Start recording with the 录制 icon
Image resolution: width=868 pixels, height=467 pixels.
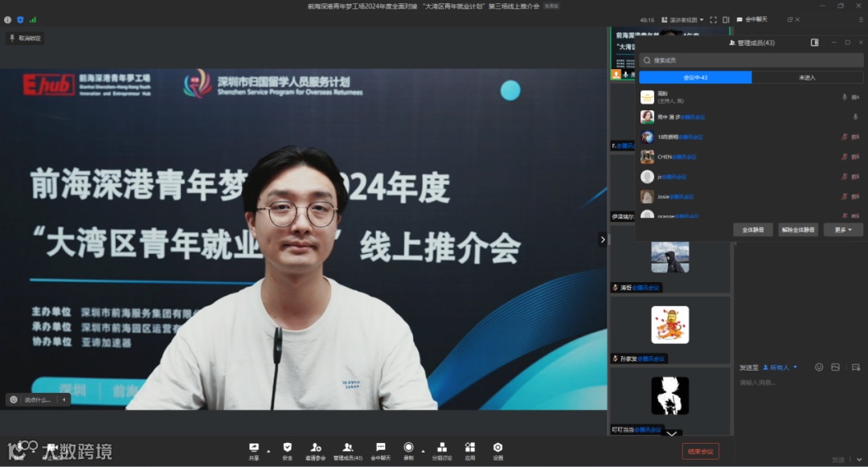click(x=408, y=451)
